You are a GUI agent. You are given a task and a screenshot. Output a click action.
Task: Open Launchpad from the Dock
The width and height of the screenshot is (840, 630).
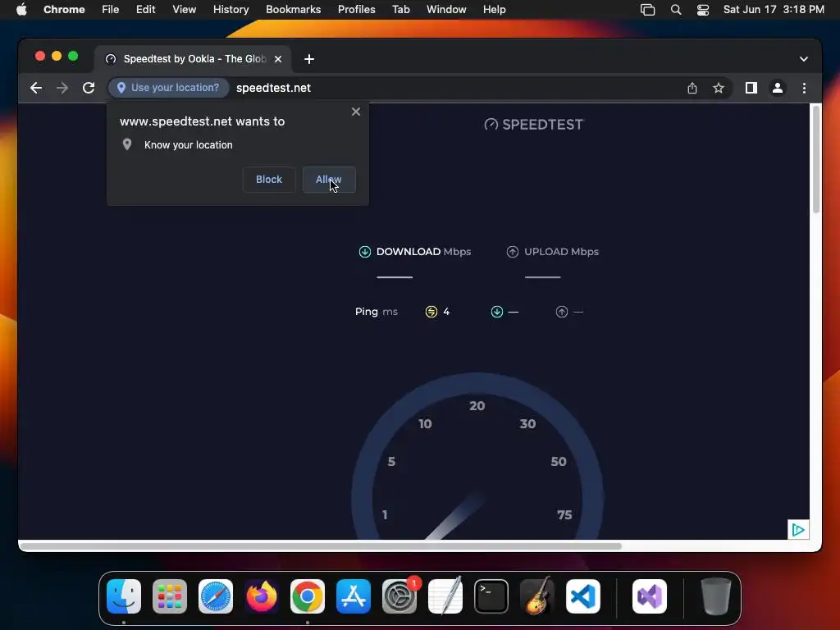tap(170, 596)
